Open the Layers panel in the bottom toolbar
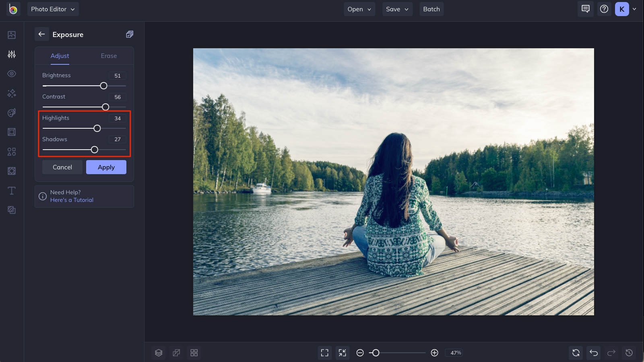The image size is (644, 362). 158,353
